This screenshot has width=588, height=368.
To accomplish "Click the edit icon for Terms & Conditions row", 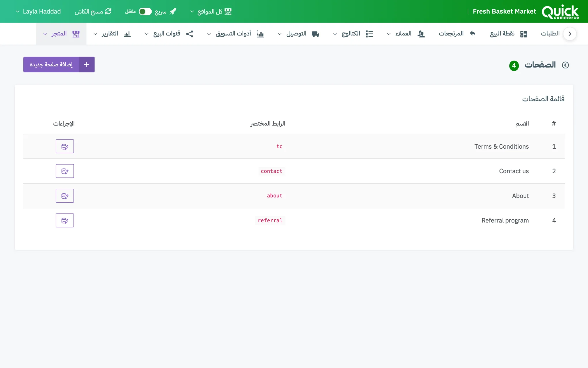I will 65,146.
